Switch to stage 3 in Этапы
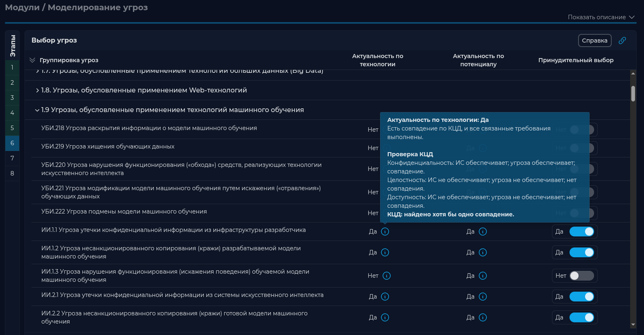The width and height of the screenshot is (644, 335). (12, 98)
